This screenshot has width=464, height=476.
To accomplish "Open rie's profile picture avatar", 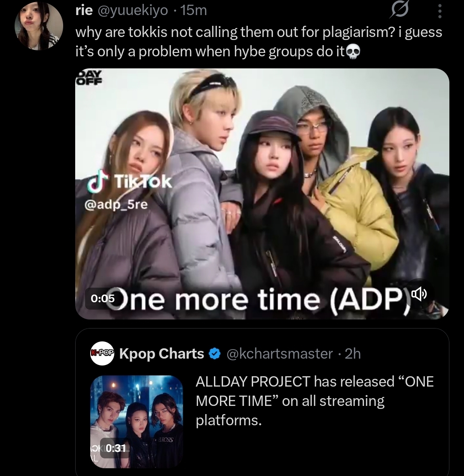I will point(39,25).
